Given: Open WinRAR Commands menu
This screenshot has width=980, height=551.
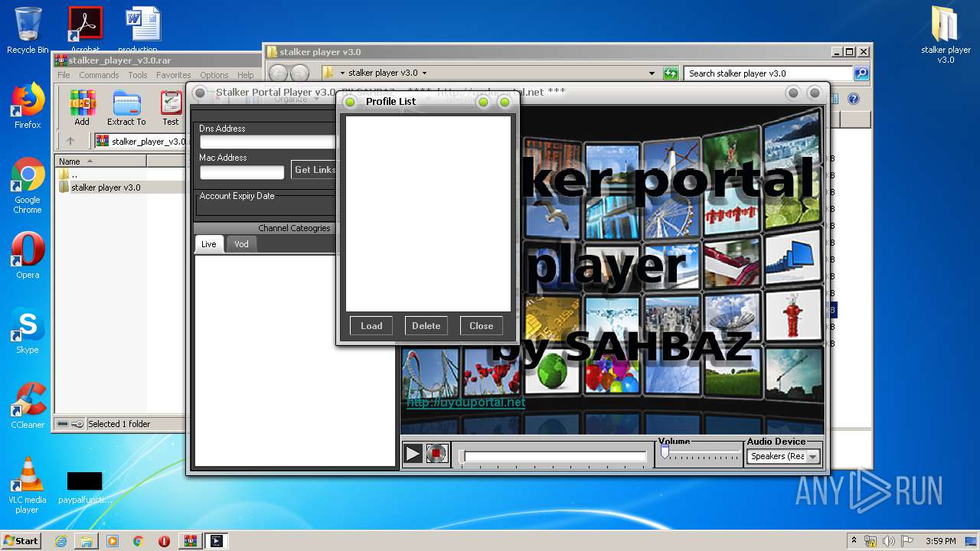Looking at the screenshot, I should tap(99, 75).
